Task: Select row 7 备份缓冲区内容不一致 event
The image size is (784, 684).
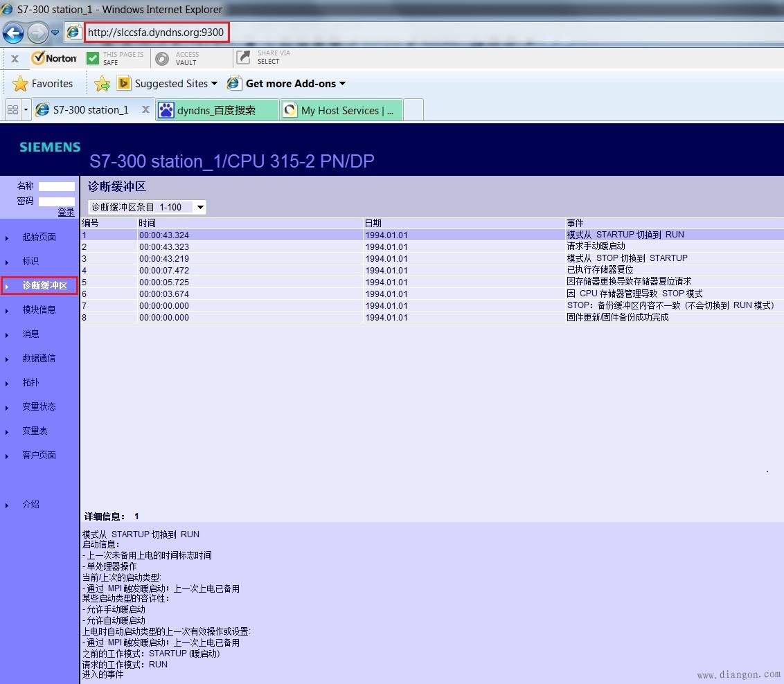Action: click(432, 305)
